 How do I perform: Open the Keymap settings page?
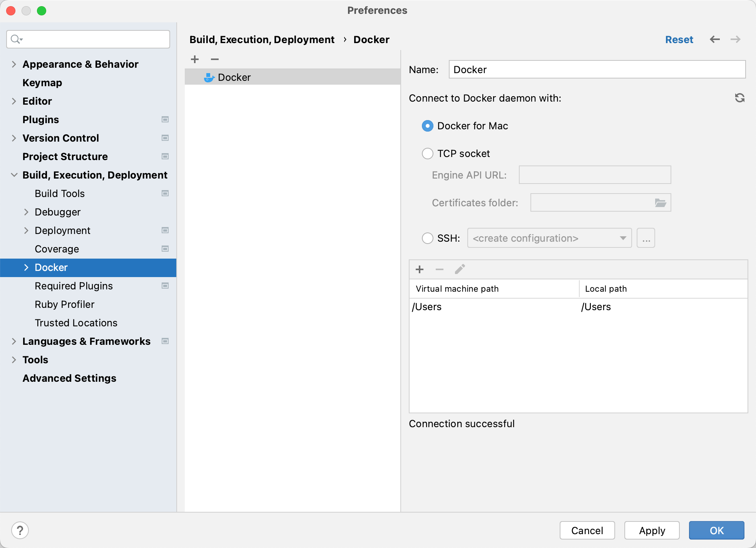42,82
